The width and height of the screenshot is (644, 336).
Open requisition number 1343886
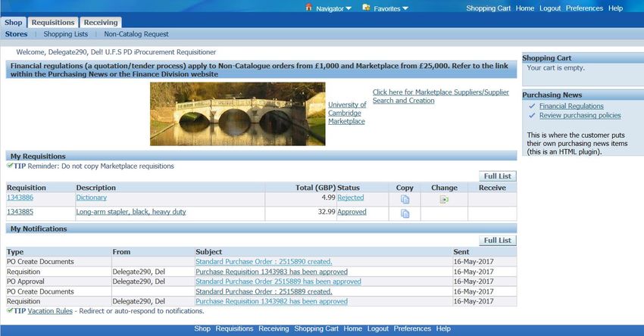tap(20, 198)
